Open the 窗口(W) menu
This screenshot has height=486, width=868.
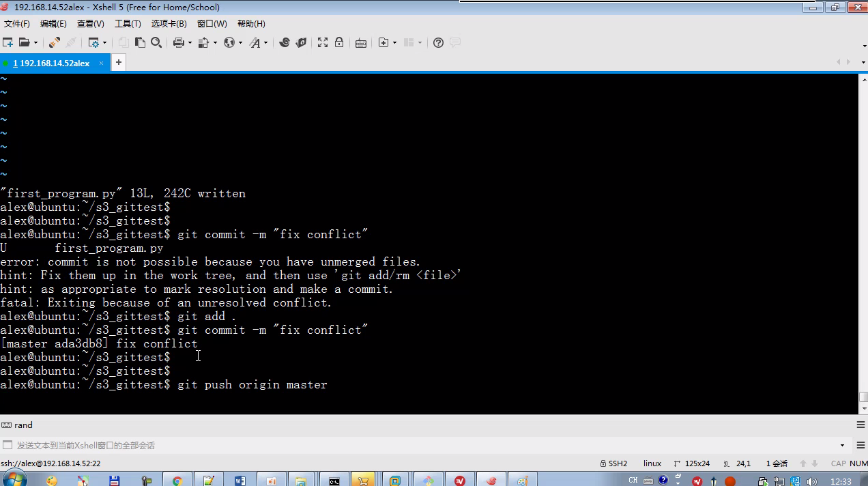click(x=212, y=23)
